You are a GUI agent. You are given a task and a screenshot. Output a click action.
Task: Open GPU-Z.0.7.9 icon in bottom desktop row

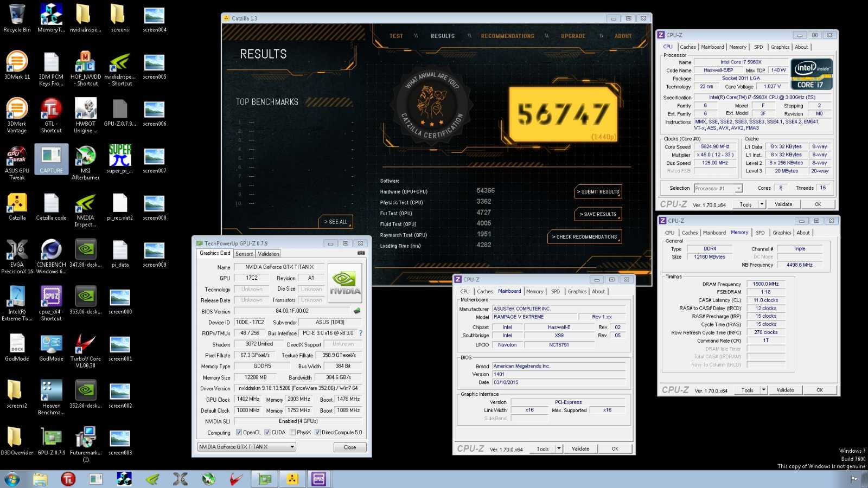51,441
